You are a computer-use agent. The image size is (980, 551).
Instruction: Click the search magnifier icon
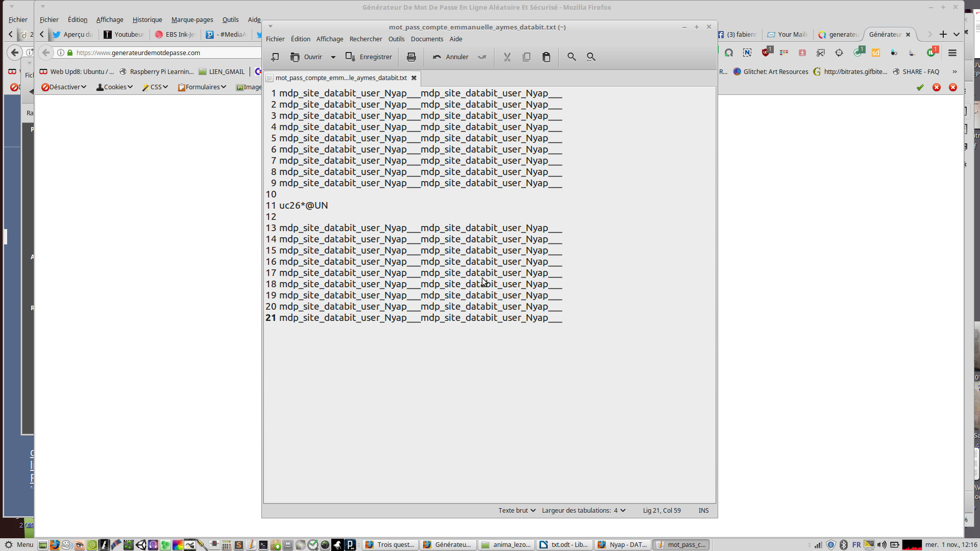(572, 57)
